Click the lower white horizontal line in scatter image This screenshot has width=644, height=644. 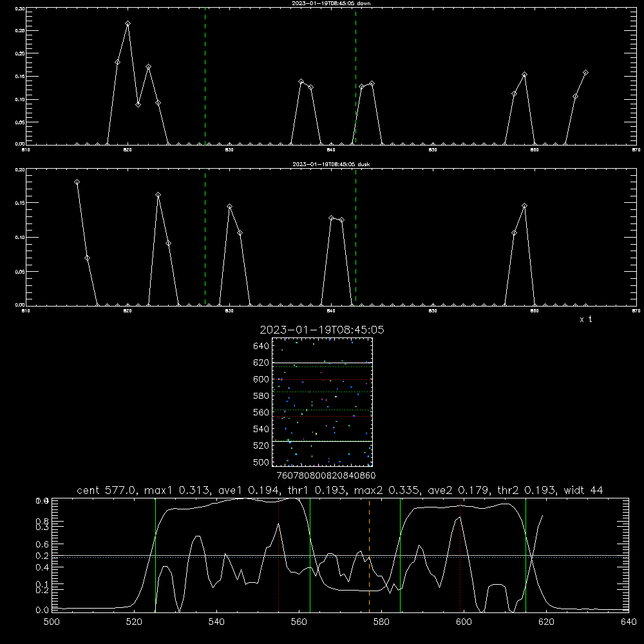pos(322,442)
